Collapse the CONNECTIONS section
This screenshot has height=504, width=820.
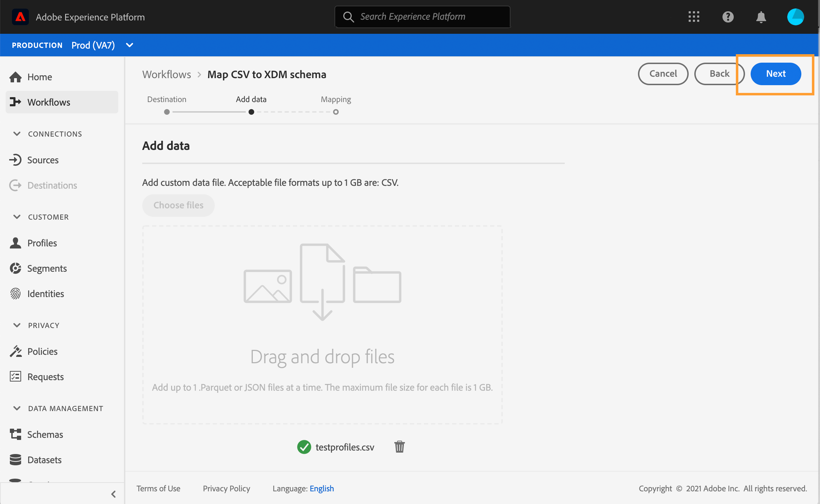coord(17,134)
